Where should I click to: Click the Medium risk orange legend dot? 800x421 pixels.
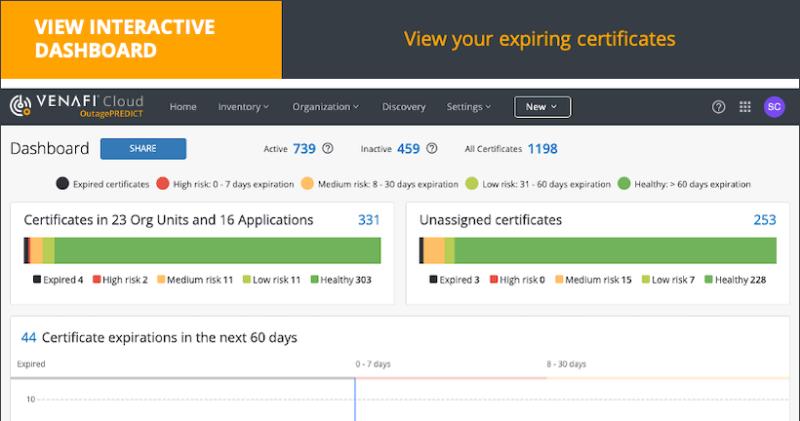click(x=307, y=184)
